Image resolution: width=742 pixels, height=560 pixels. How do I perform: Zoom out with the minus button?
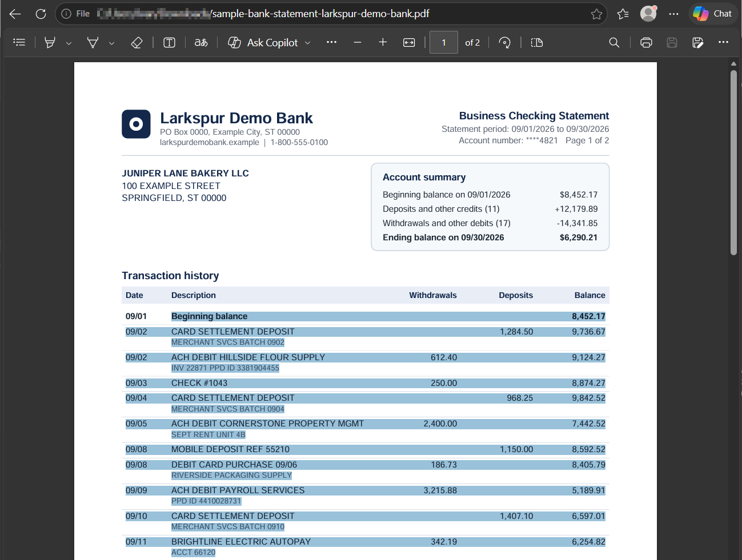358,42
